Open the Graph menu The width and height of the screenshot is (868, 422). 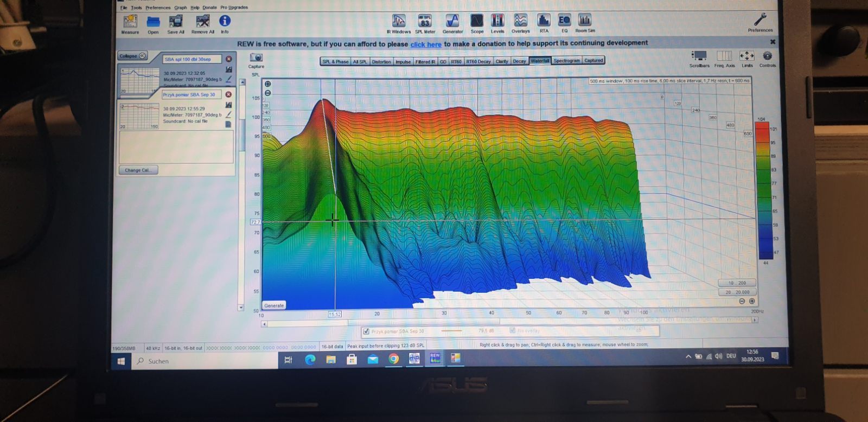click(181, 8)
